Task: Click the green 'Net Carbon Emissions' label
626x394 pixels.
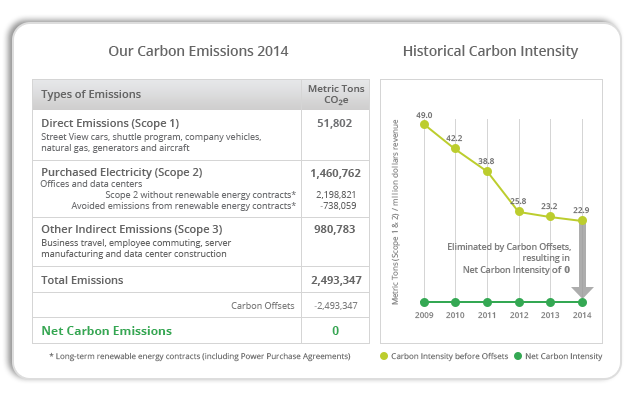Action: pos(107,331)
